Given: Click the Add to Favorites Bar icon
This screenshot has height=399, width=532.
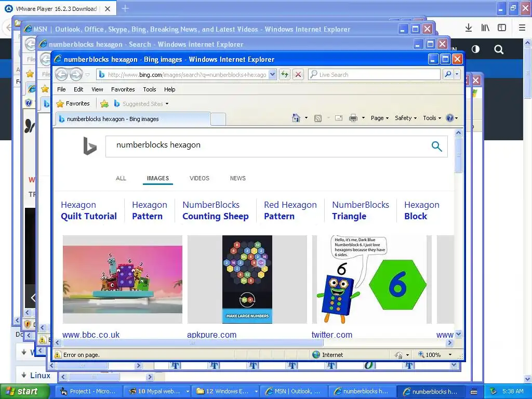Looking at the screenshot, I should (104, 104).
